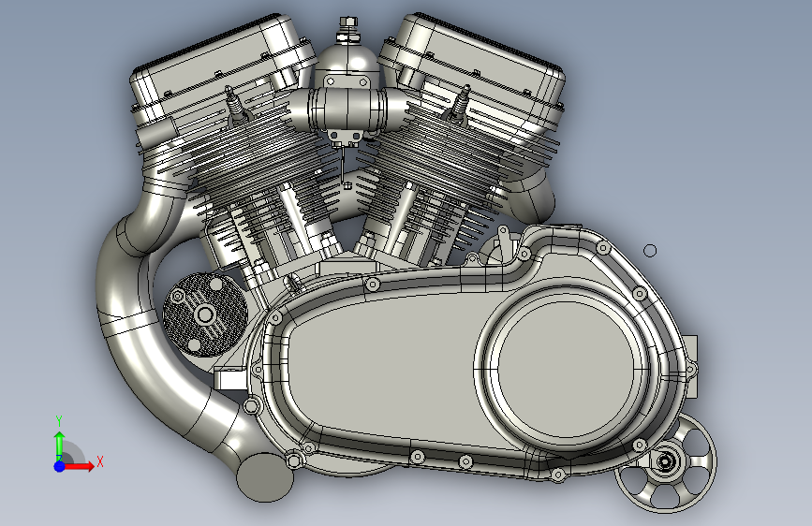812x526 pixels.
Task: Select the perforated round air cleaner cover
Action: [206, 314]
